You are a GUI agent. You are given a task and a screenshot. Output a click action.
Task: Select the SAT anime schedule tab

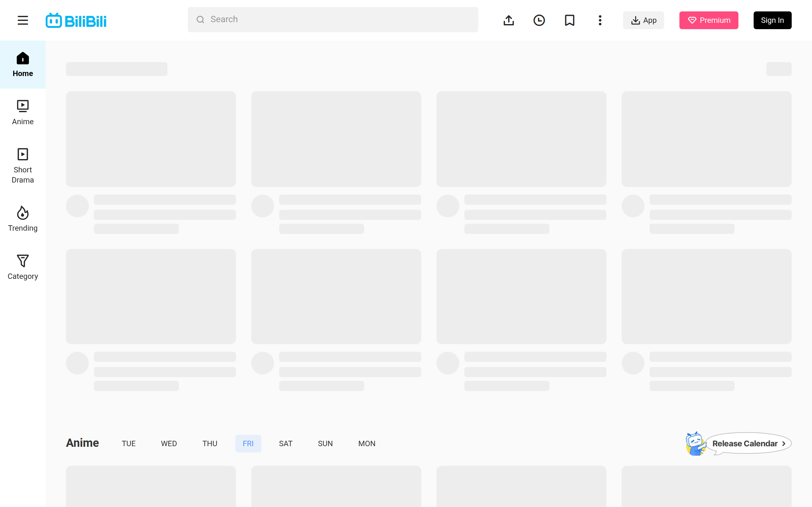point(285,444)
